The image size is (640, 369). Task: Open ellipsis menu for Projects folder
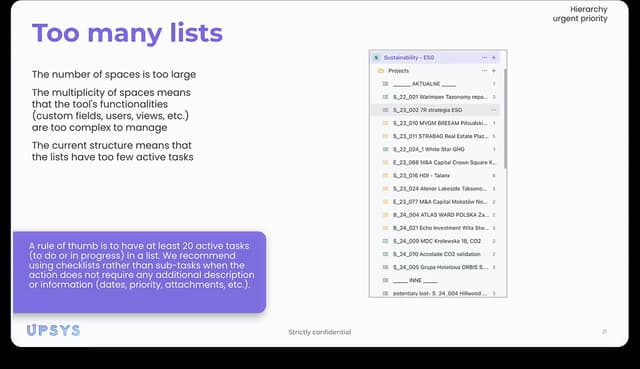(x=484, y=71)
